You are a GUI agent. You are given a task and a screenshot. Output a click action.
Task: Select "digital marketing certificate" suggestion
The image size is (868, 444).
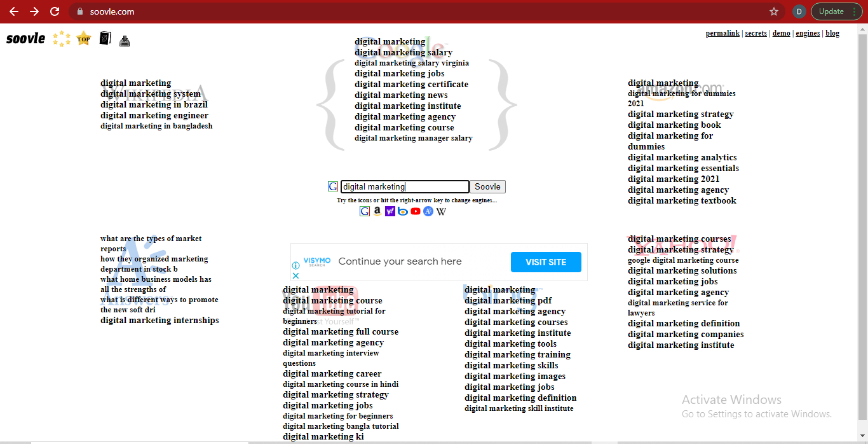coord(411,84)
